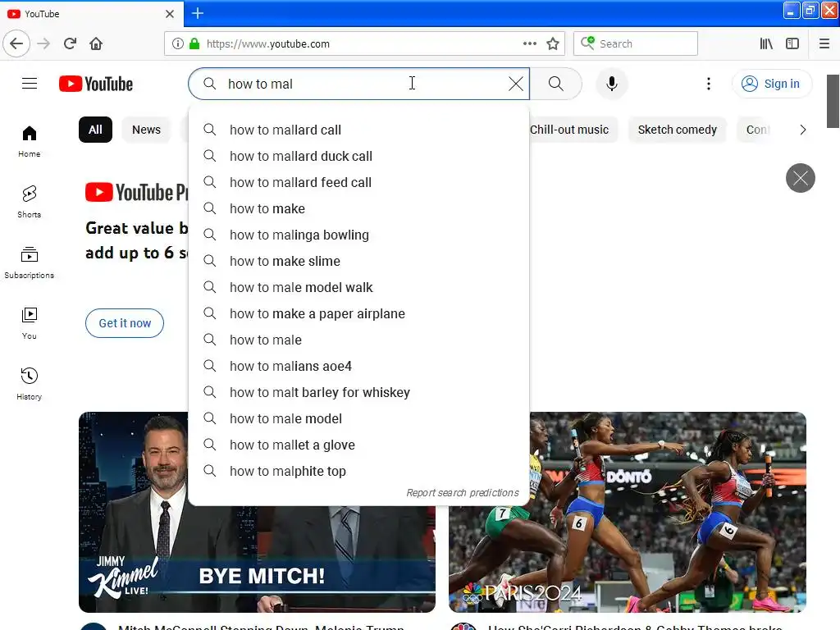Choose suggestion 'how to make'

pos(359,208)
